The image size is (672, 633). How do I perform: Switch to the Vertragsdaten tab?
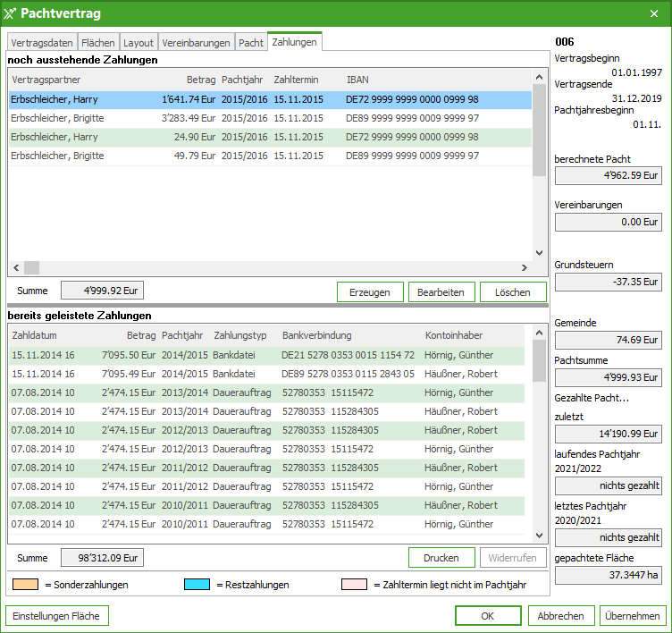[42, 42]
